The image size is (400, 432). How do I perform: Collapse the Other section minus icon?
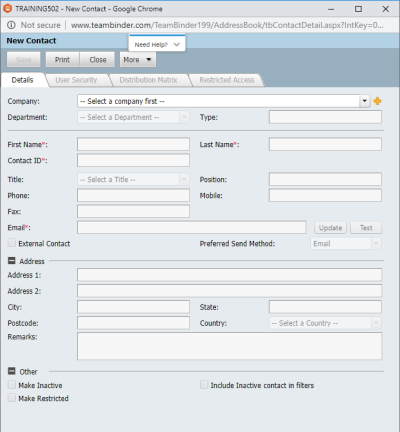pyautogui.click(x=12, y=371)
